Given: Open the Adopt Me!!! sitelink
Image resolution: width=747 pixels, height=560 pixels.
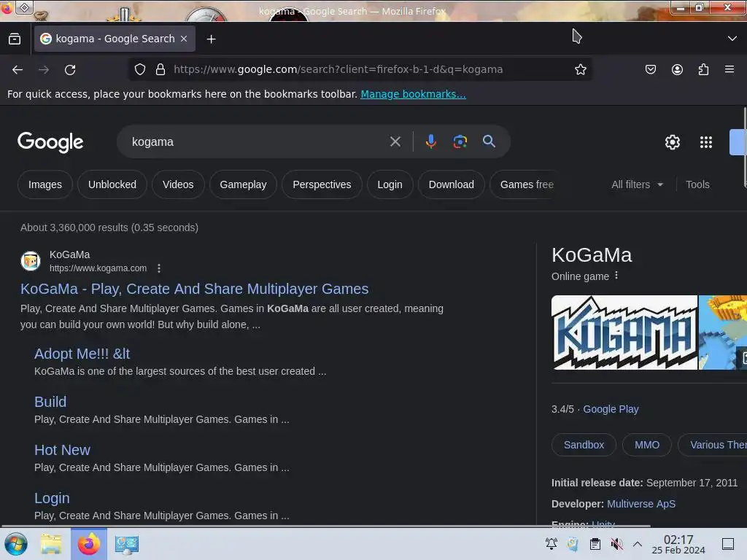Looking at the screenshot, I should [x=82, y=354].
